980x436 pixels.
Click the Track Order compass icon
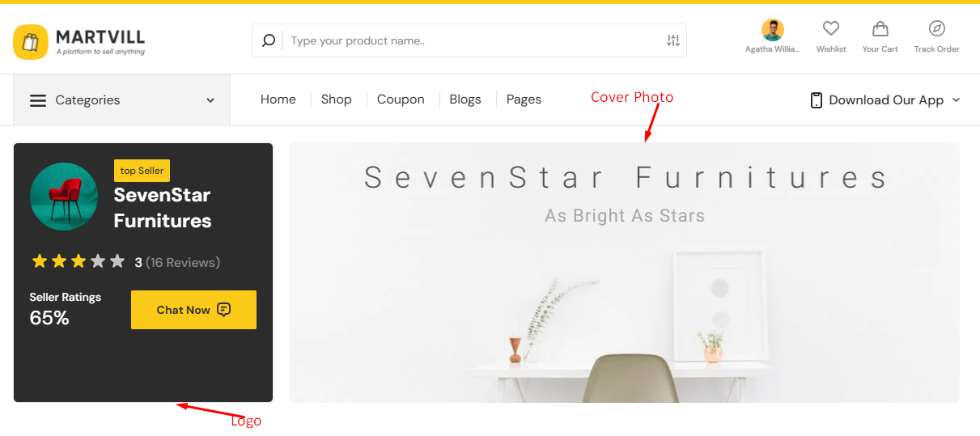click(936, 29)
